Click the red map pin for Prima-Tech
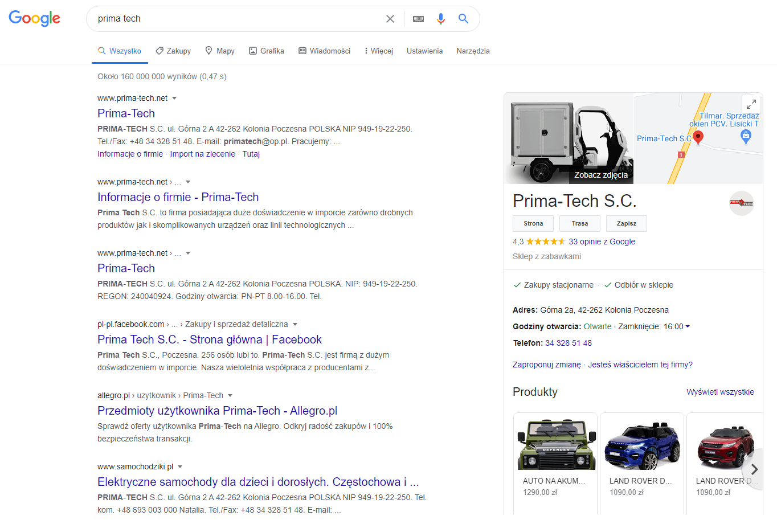 tap(698, 137)
